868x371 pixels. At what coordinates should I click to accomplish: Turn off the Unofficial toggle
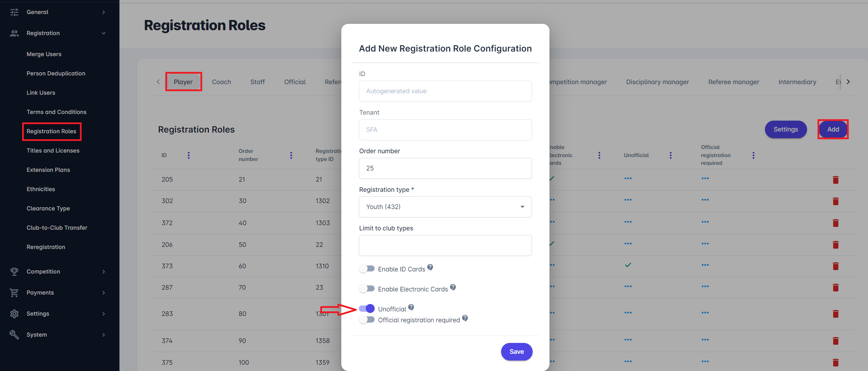[x=367, y=309]
